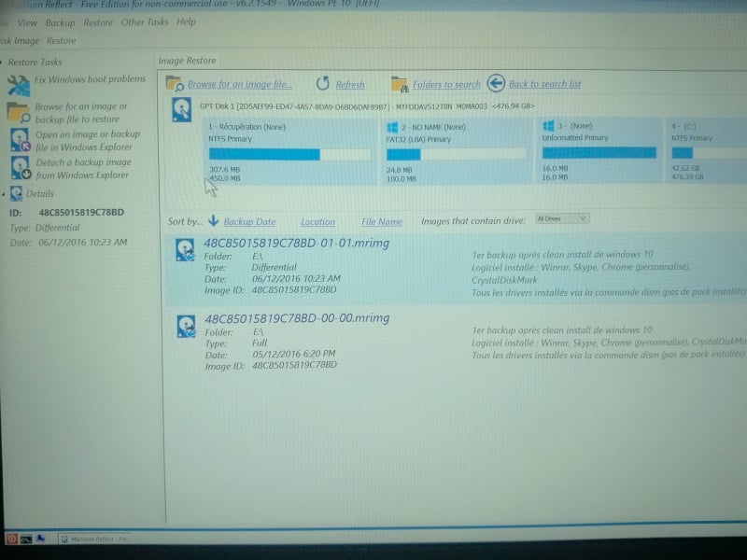Click the Details ID 48C85015819C78BD value
Image resolution: width=747 pixels, height=560 pixels.
click(x=81, y=213)
